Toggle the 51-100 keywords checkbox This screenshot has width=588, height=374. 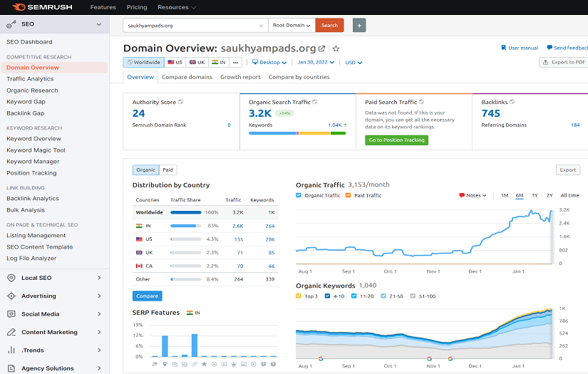pyautogui.click(x=413, y=296)
